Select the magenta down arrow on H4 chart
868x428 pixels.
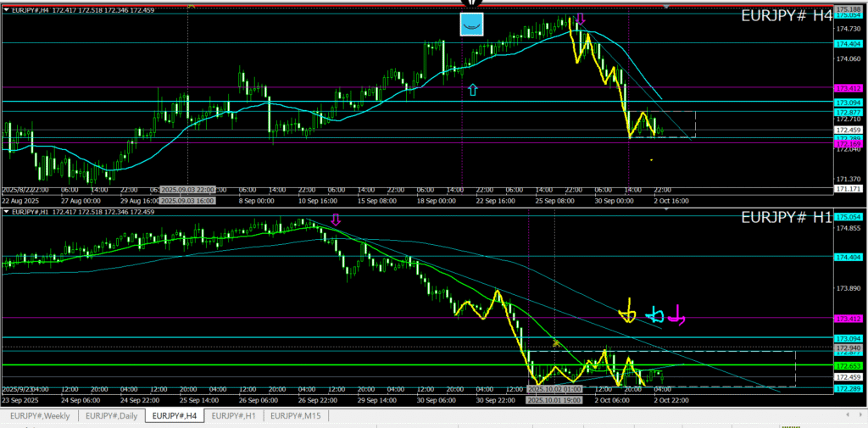[581, 19]
